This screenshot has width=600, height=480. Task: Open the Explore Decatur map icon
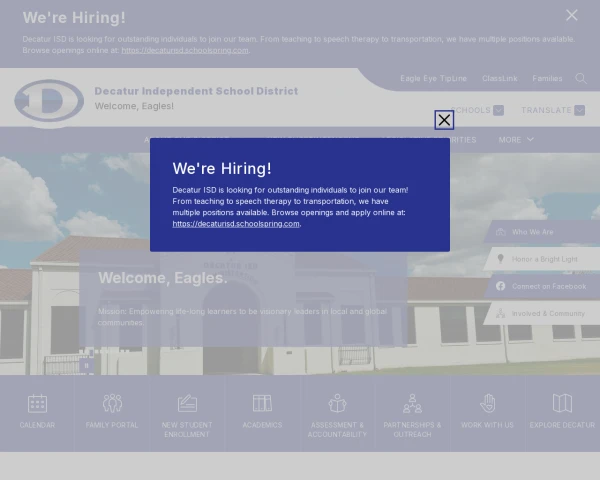pos(562,403)
